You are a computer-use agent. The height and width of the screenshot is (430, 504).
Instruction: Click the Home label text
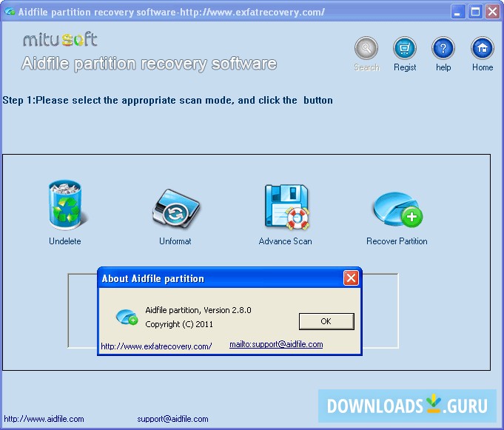pos(483,67)
